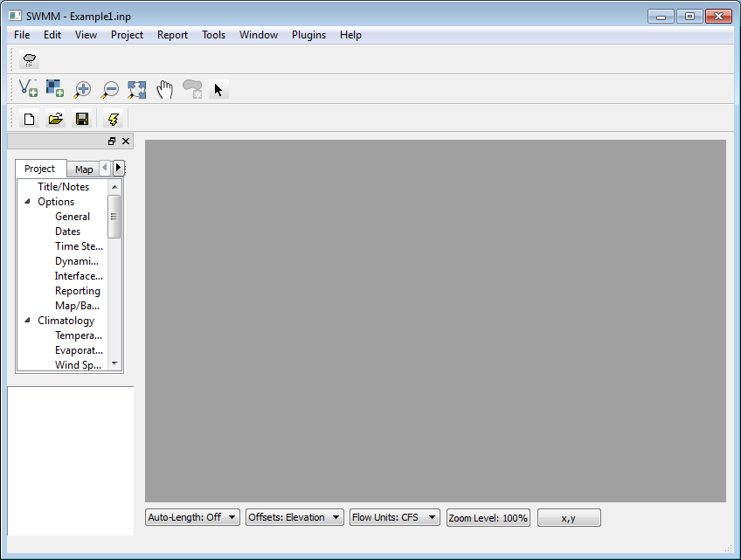Switch to the Map tab
Viewport: 741px width, 560px height.
84,169
